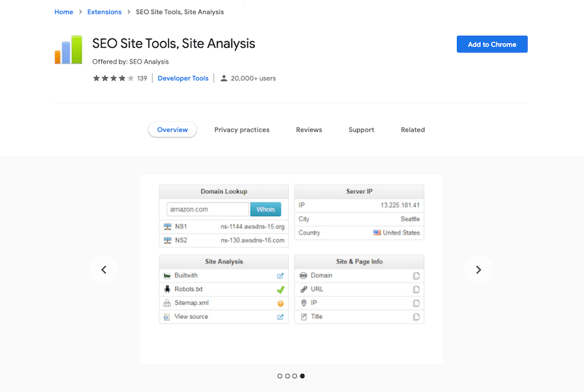Viewport: 584px width, 392px height.
Task: Click the Domain Lookup panel header
Action: 224,191
